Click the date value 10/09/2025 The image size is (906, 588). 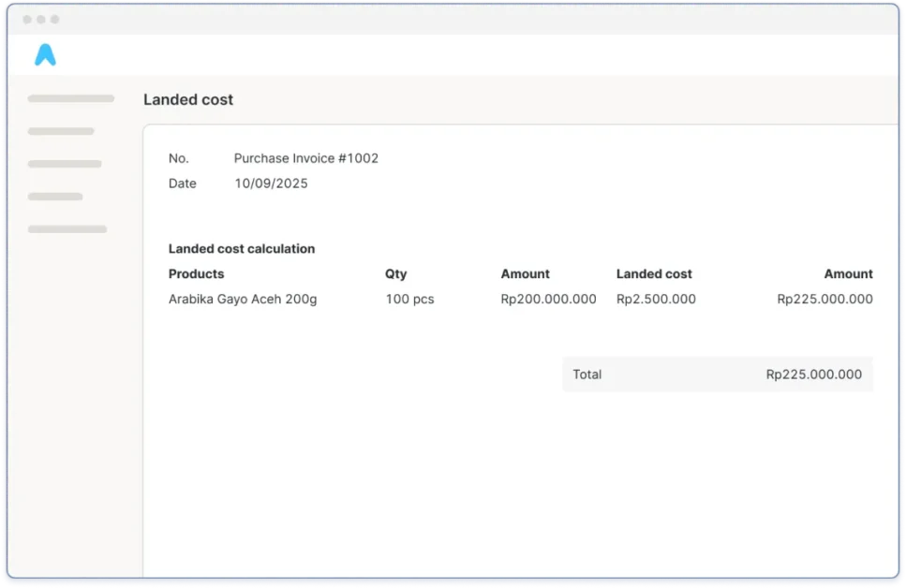[x=271, y=184]
